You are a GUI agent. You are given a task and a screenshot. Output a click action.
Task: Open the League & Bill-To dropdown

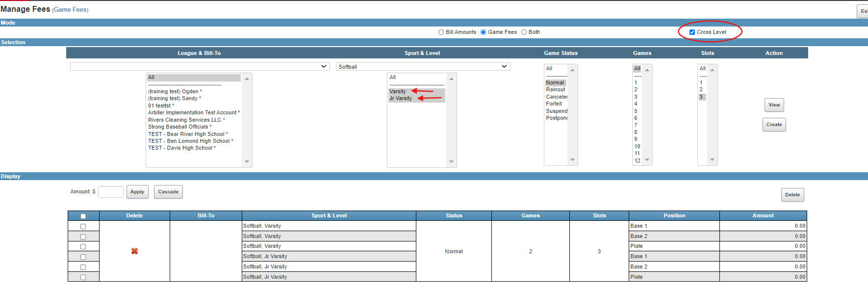200,67
